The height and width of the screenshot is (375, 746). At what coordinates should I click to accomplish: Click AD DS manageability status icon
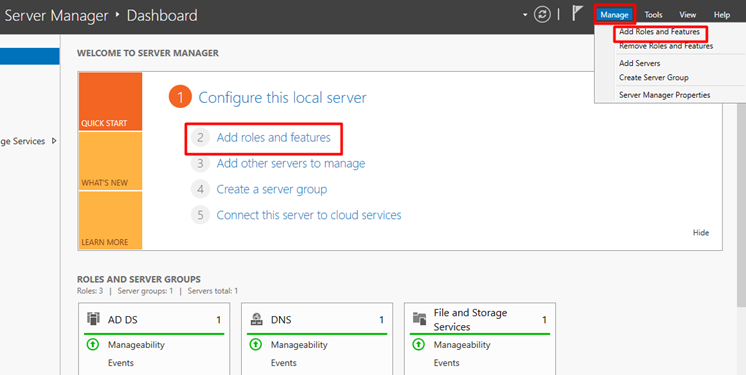point(92,344)
